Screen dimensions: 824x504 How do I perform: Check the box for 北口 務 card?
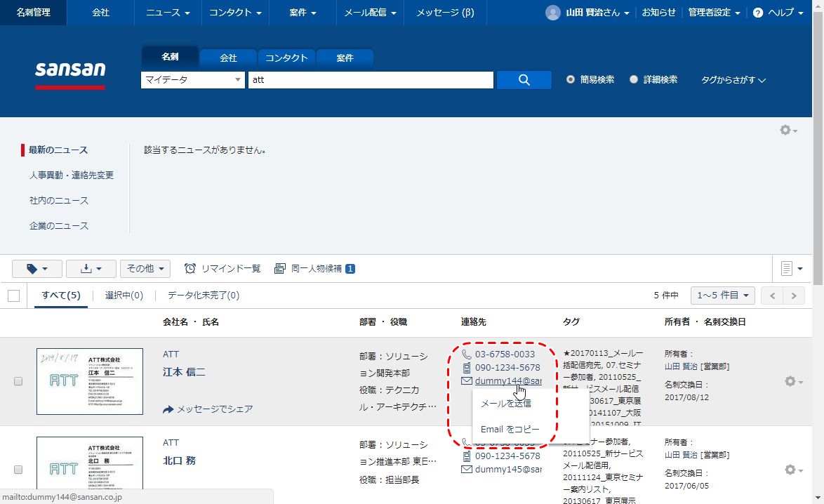18,470
